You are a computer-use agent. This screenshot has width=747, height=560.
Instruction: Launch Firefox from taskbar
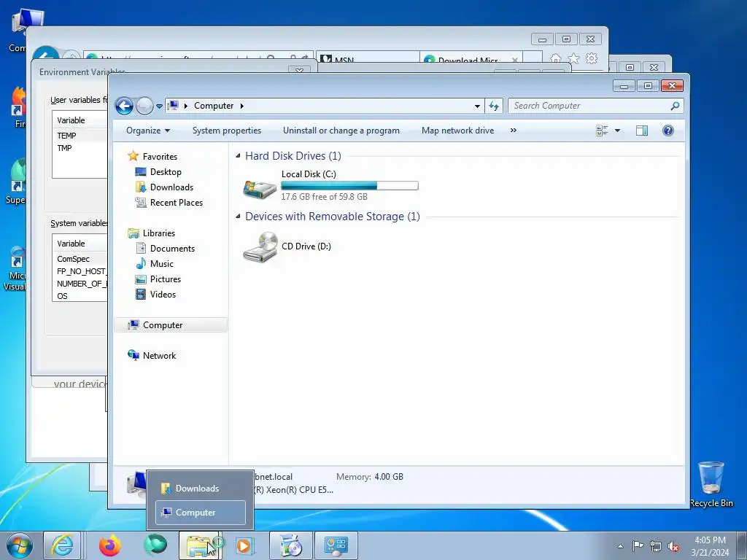click(110, 545)
